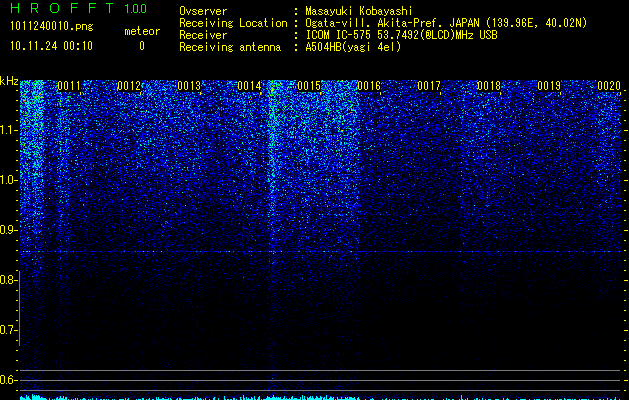Click the Receiver field label
The width and height of the screenshot is (629, 400).
pyautogui.click(x=203, y=35)
